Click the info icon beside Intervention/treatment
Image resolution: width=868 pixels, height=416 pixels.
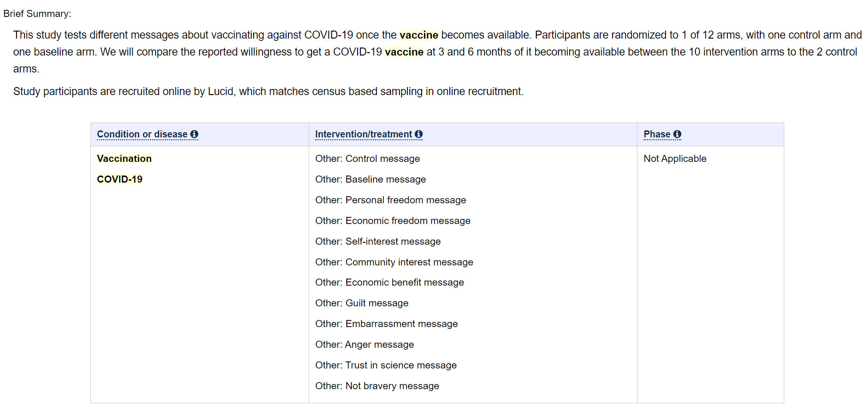[x=419, y=134]
